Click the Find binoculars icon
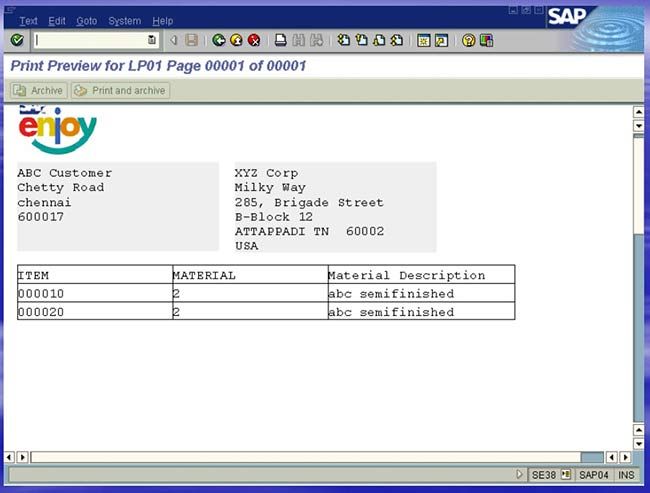The height and width of the screenshot is (493, 650). pyautogui.click(x=298, y=40)
